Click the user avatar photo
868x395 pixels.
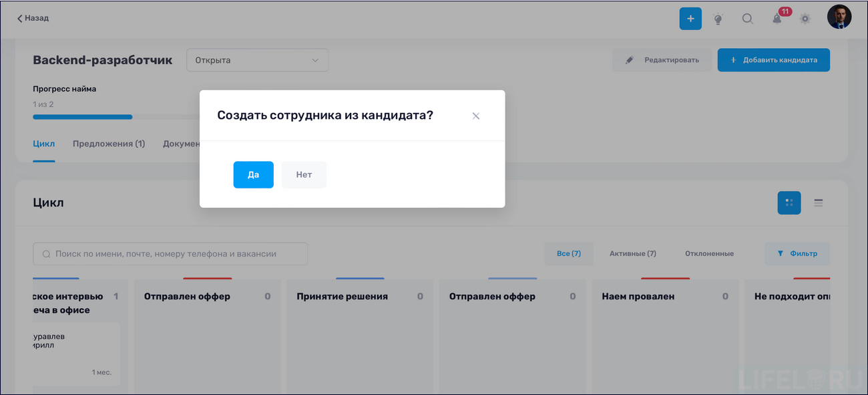tap(839, 17)
